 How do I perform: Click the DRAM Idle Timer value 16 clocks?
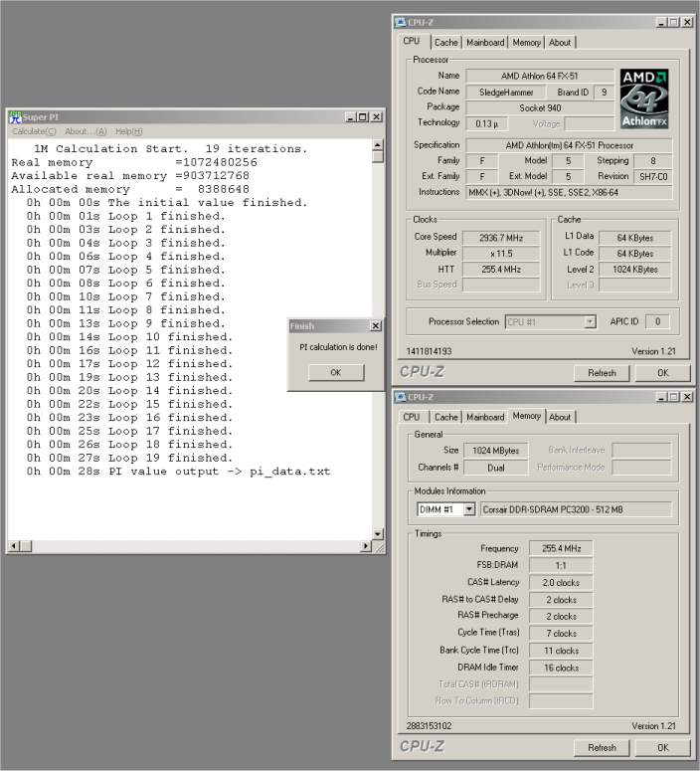coord(561,668)
